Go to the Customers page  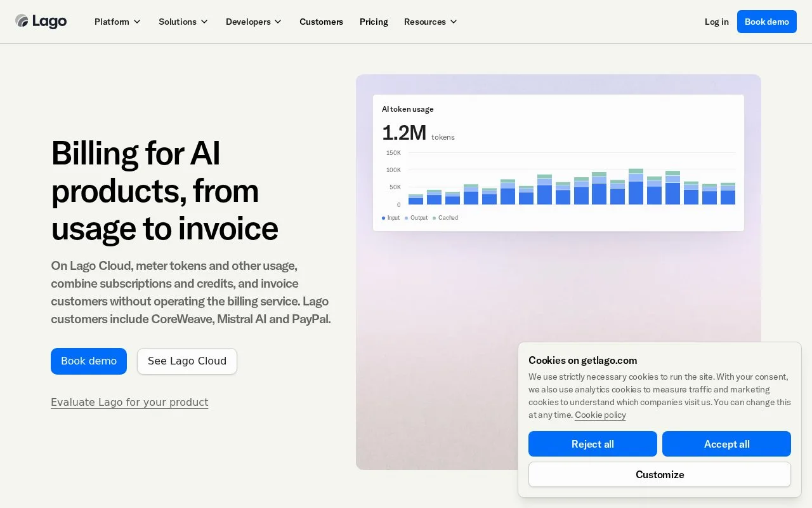coord(321,22)
